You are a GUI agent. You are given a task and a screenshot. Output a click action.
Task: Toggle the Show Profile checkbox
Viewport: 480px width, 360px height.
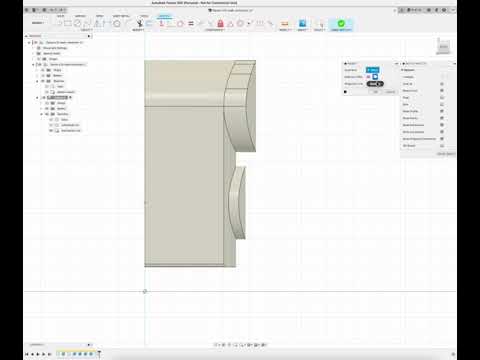pyautogui.click(x=442, y=111)
